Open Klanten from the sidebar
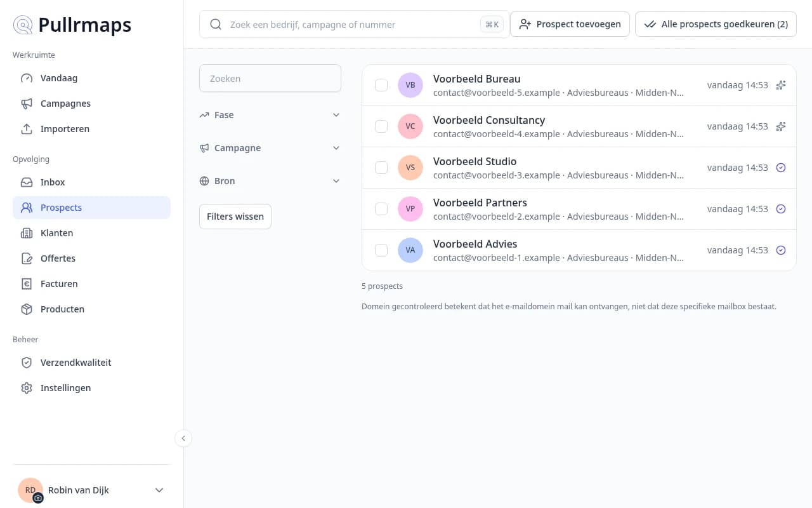 91,233
